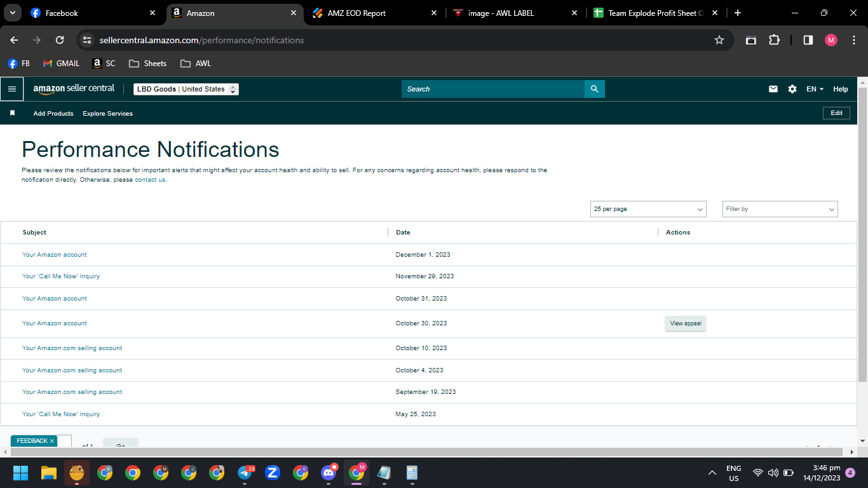Open the SC bookmark

coord(104,64)
